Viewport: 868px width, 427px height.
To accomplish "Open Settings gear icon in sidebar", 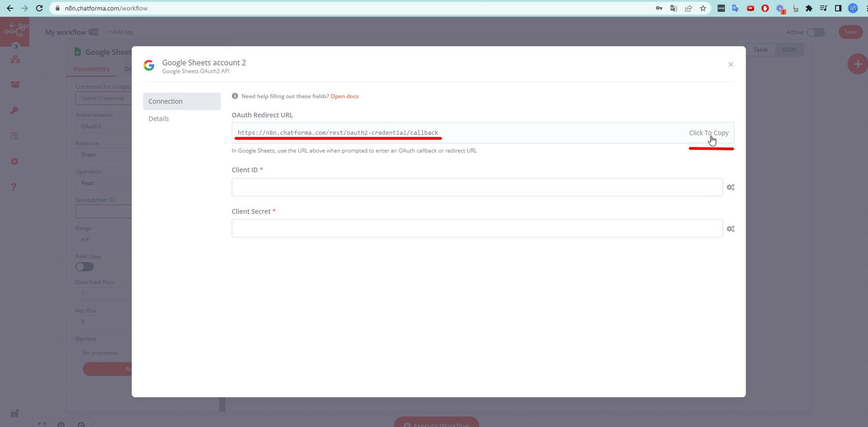I will click(x=14, y=162).
